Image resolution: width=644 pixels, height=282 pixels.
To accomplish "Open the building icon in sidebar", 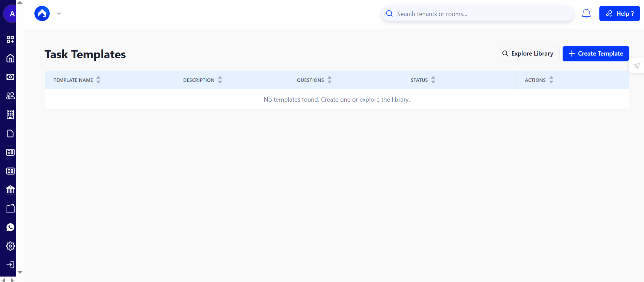I will coord(10,115).
